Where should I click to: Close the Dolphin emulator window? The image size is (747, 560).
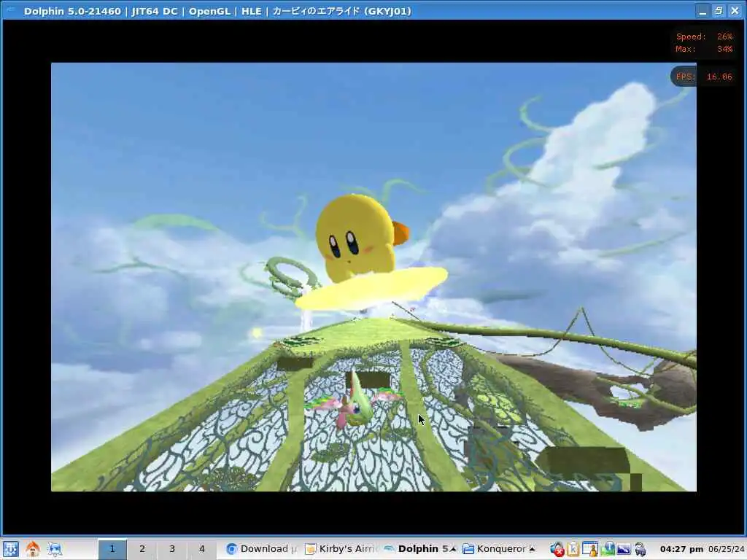[x=735, y=11]
